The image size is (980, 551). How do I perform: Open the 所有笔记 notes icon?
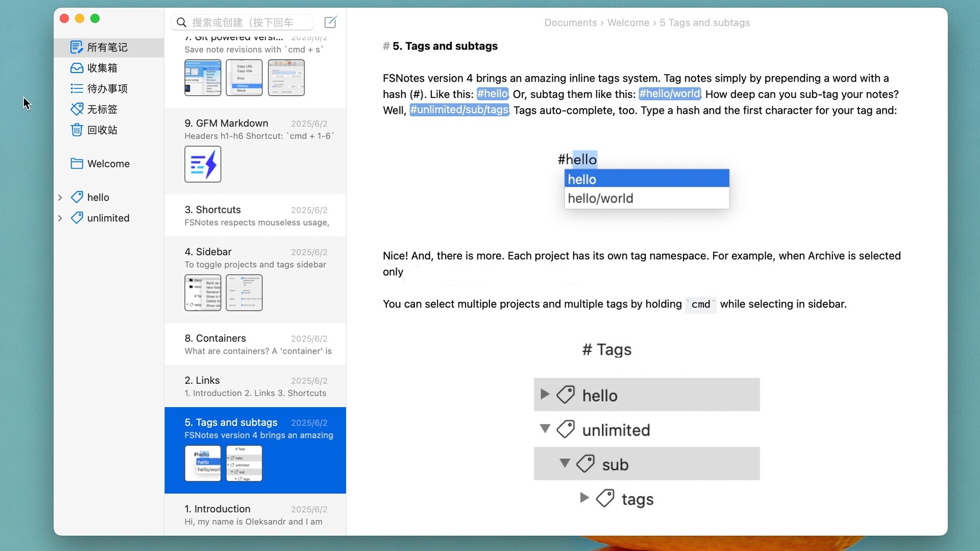(x=77, y=47)
